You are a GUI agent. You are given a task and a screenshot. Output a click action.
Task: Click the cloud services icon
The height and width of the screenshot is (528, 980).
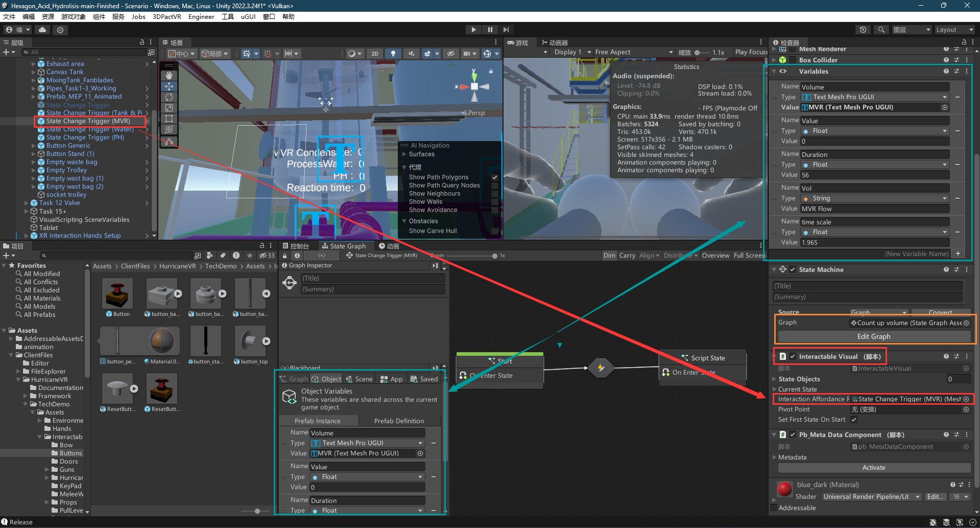[42, 30]
